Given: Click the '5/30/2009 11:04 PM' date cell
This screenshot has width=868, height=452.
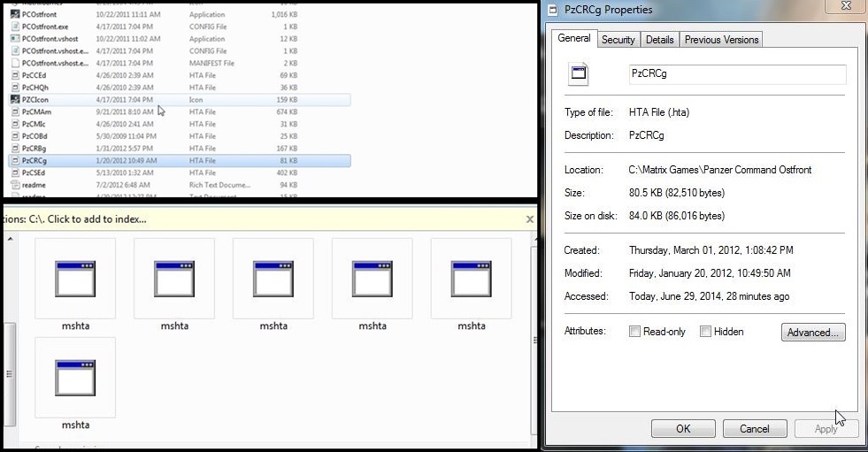Looking at the screenshot, I should point(127,136).
